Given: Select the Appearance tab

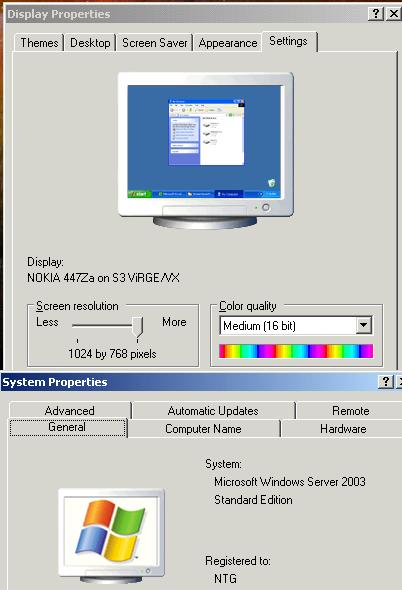Looking at the screenshot, I should (228, 43).
